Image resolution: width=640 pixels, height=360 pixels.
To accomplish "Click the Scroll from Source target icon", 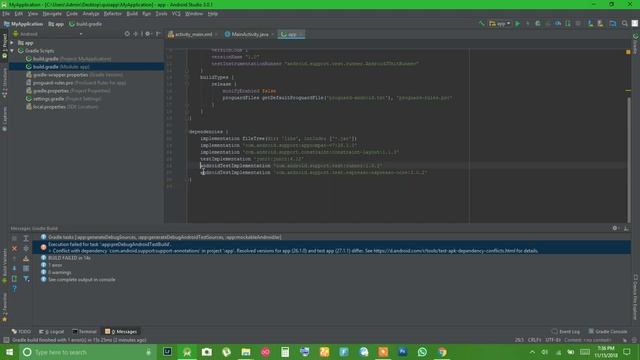I will coord(127,34).
